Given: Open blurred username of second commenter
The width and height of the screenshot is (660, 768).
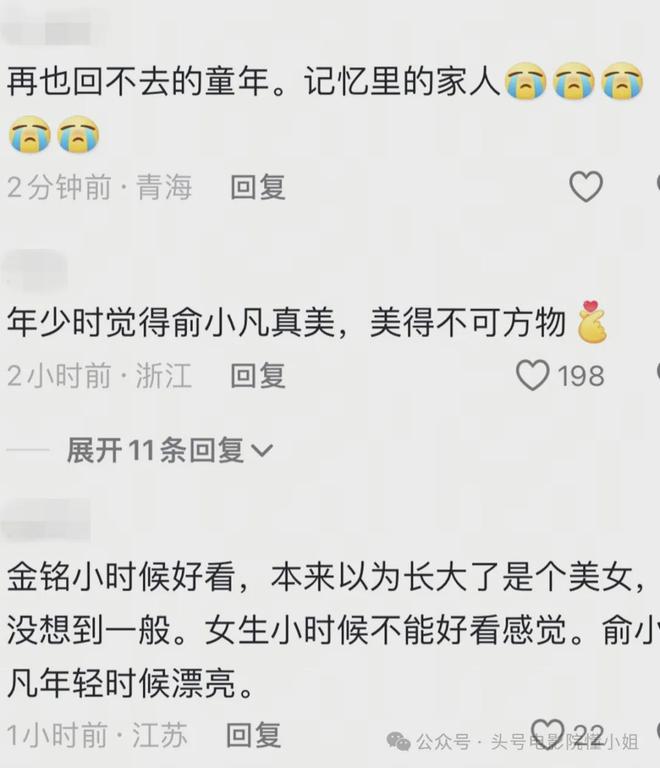Looking at the screenshot, I should pos(34,269).
